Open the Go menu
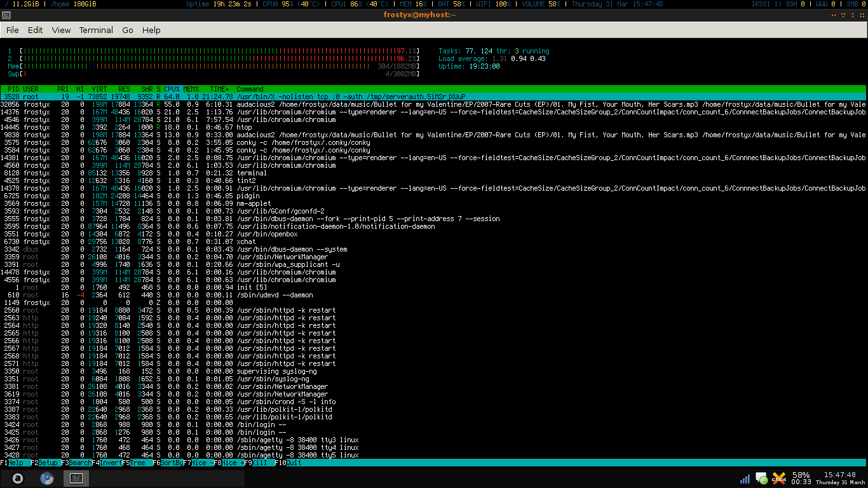 [128, 30]
